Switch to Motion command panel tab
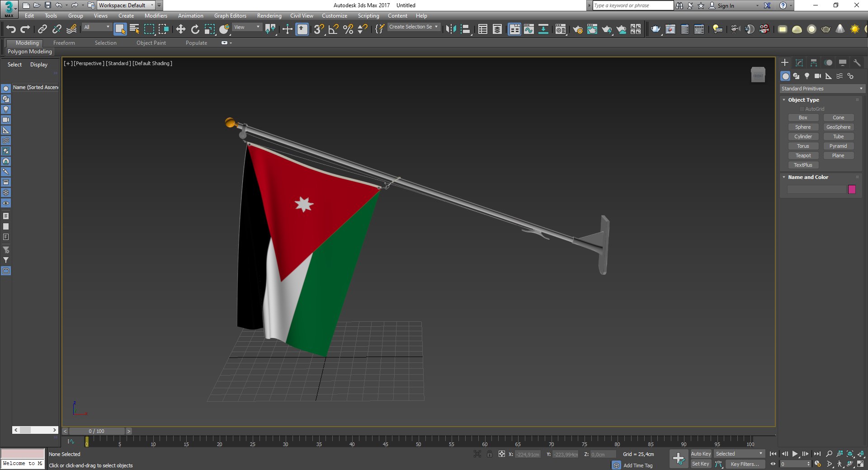Viewport: 868px width, 470px height. coord(828,63)
